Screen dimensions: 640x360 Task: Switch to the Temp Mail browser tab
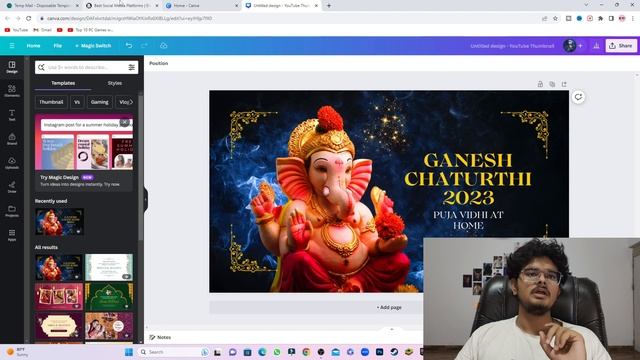pyautogui.click(x=41, y=6)
